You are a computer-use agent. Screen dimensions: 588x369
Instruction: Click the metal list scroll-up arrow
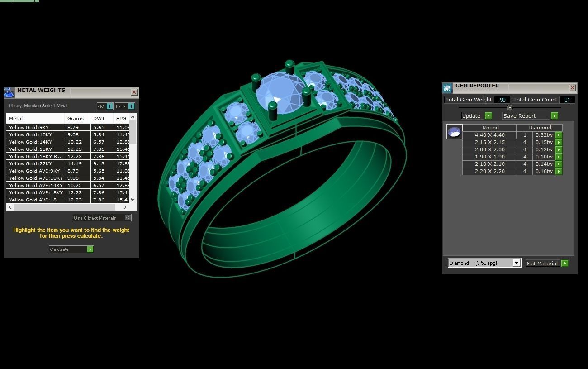coord(133,117)
